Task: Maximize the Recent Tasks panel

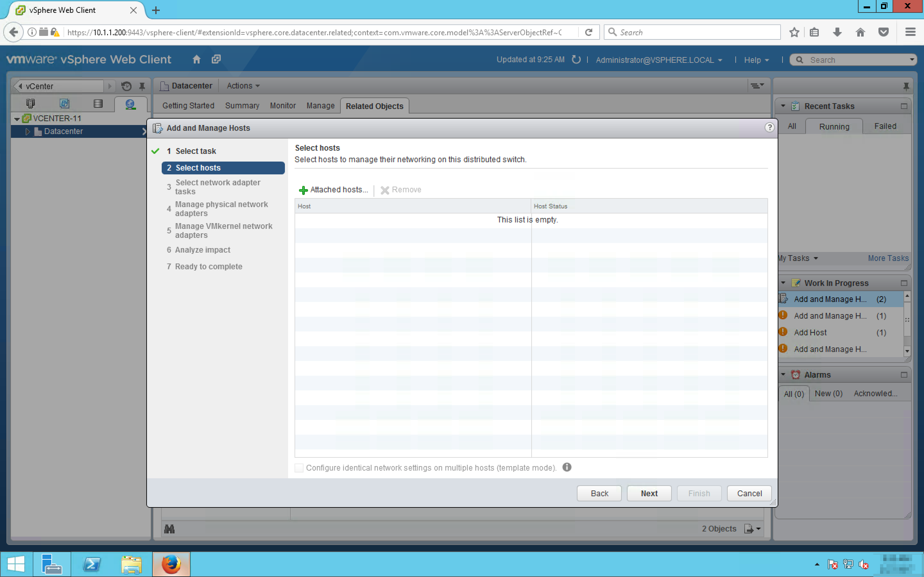Action: coord(903,106)
